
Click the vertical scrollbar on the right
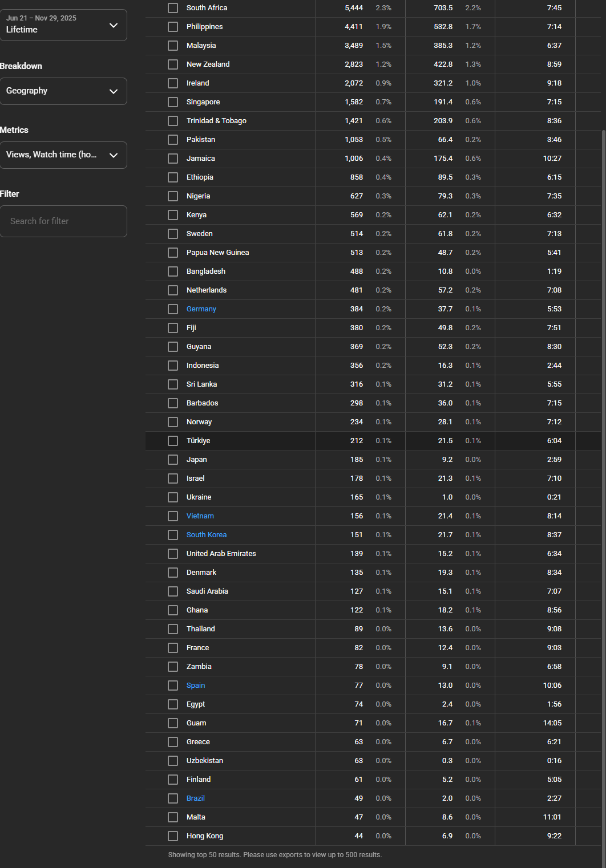tap(603, 399)
